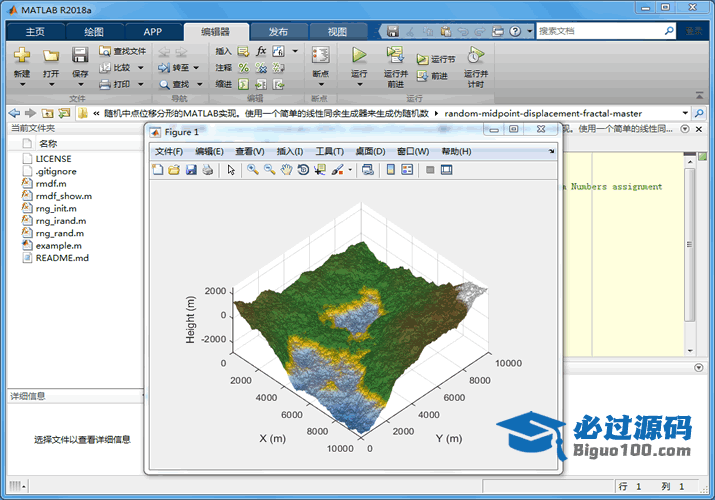This screenshot has width=715, height=500.
Task: Click the up one folder icon in address bar
Action: tap(47, 113)
